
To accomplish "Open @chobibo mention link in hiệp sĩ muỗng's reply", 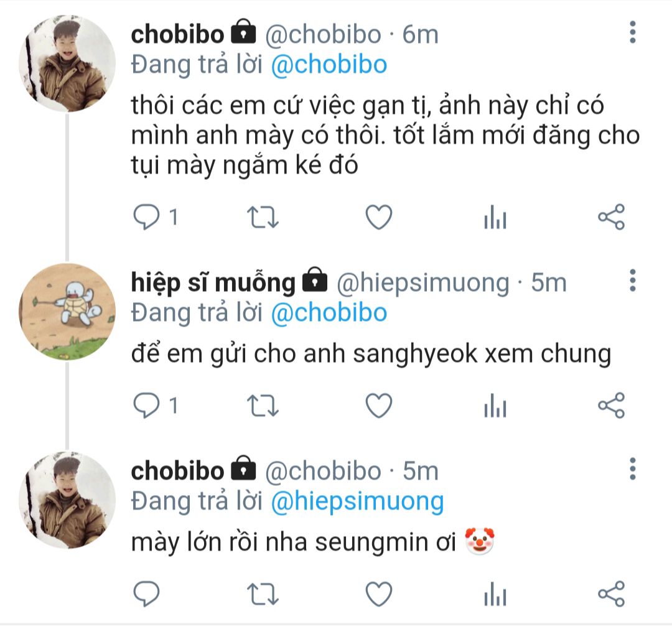I will (329, 312).
